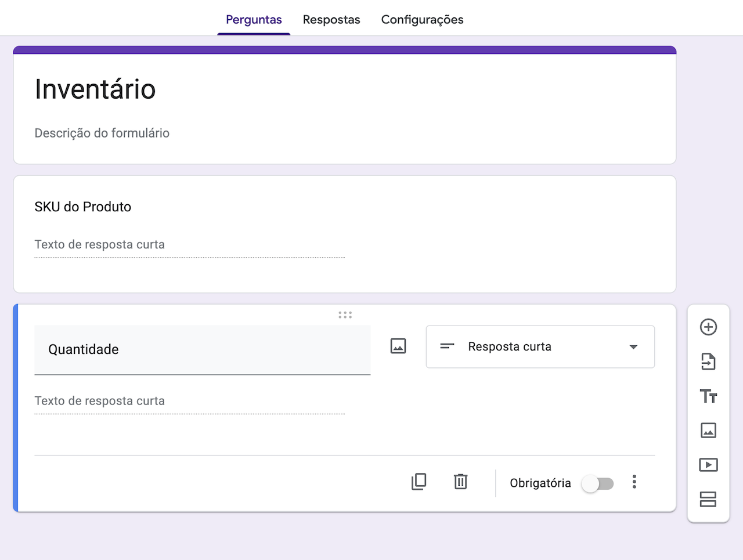Click the import questions icon

coord(708,362)
